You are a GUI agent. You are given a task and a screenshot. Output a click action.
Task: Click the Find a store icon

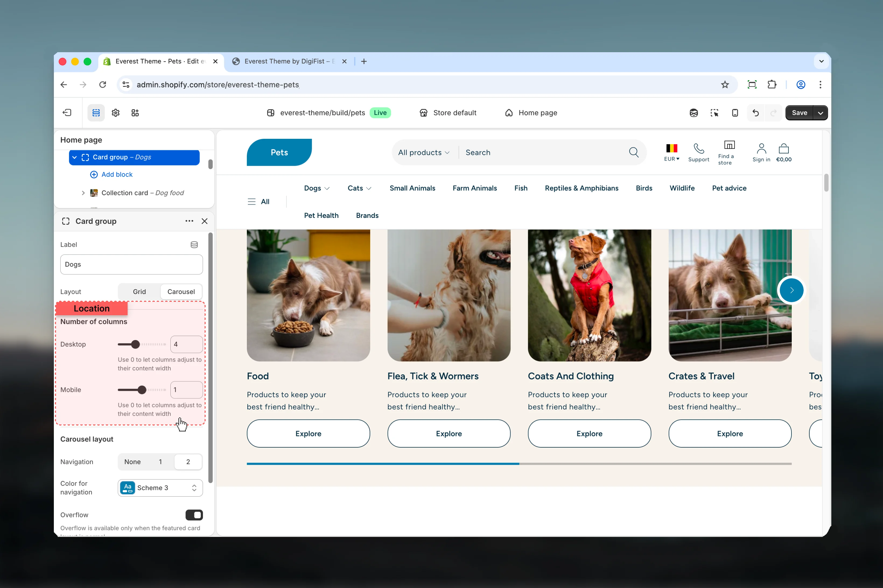click(x=729, y=145)
